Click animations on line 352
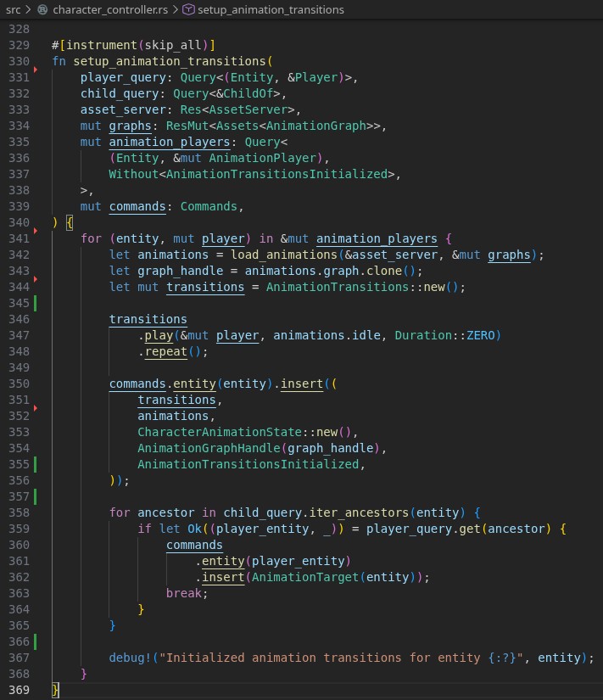This screenshot has height=700, width=603. tap(173, 416)
